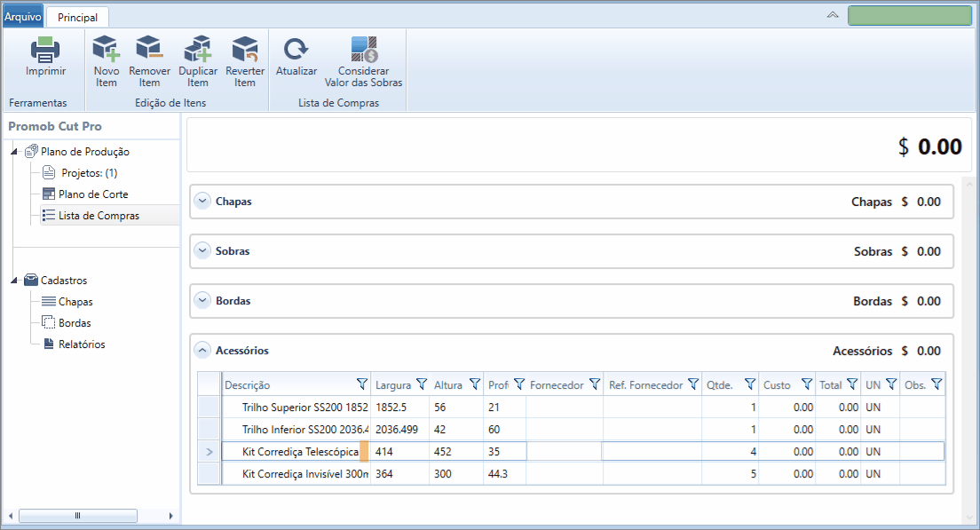
Task: Filter the UN column
Action: pyautogui.click(x=891, y=384)
